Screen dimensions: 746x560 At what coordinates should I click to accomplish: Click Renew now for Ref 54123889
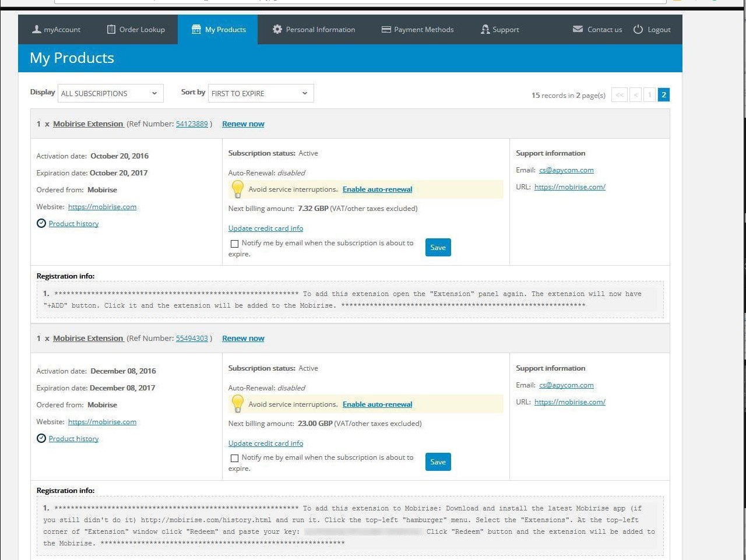[243, 124]
